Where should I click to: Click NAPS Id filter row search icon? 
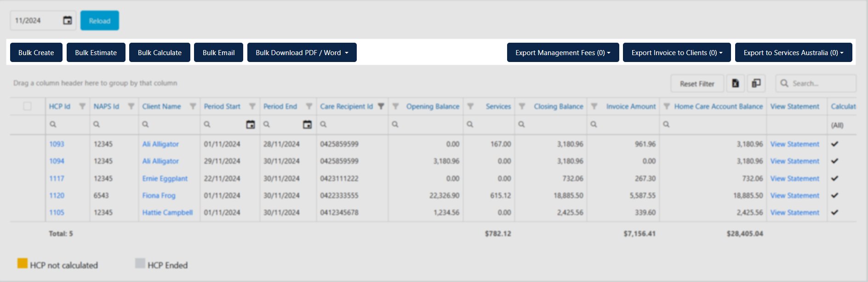96,124
